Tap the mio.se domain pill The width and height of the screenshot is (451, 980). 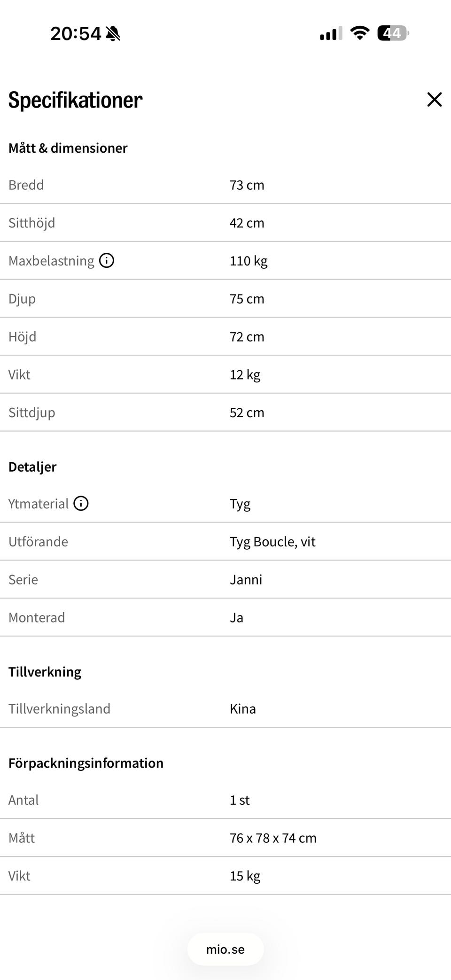pyautogui.click(x=225, y=949)
